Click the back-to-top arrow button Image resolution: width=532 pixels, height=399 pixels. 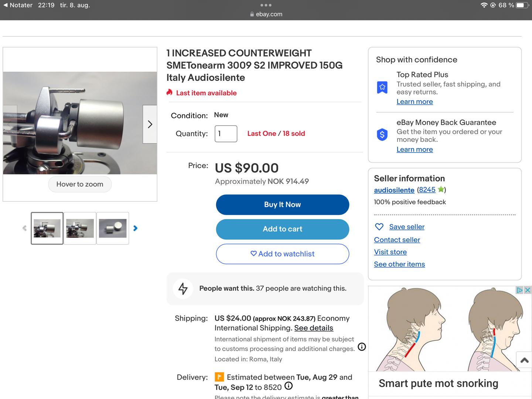(524, 360)
